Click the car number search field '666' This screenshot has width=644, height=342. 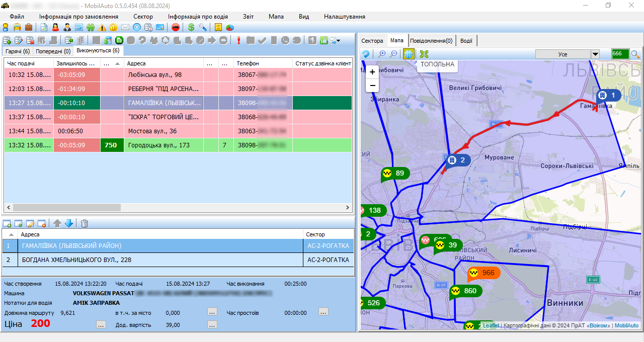[620, 54]
